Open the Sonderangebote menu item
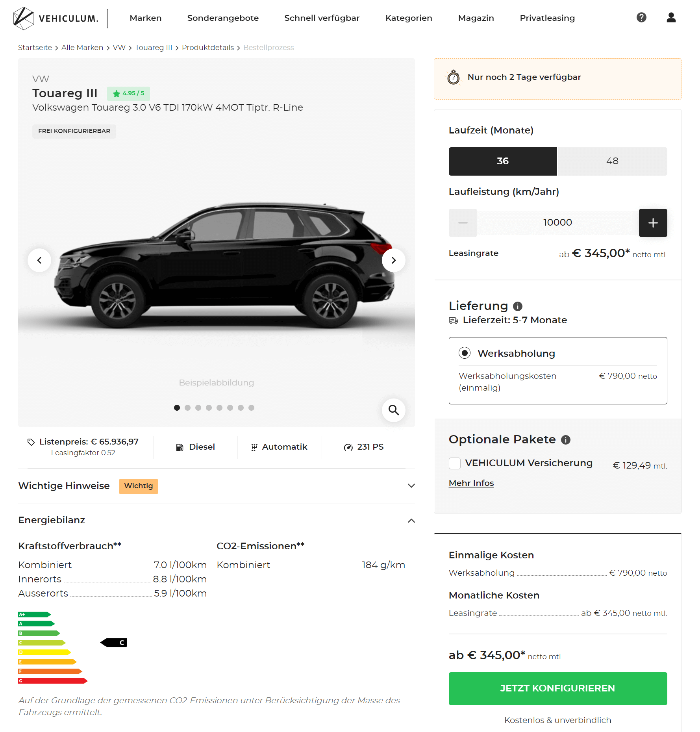The image size is (700, 732). pos(223,18)
